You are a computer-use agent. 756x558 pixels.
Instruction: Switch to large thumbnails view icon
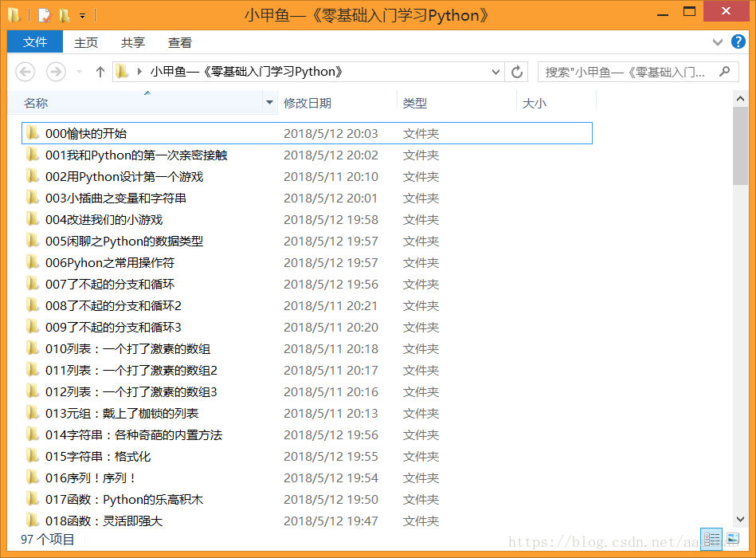click(x=733, y=539)
